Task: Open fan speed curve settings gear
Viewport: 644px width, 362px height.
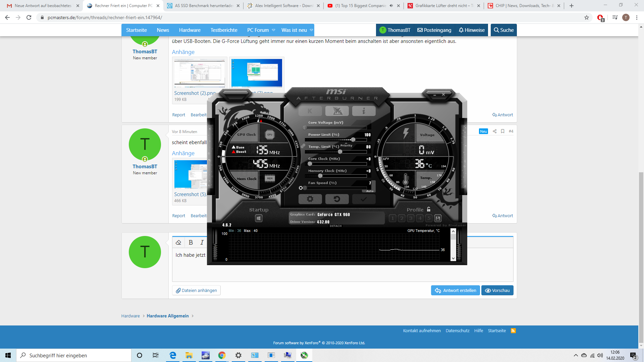Action: (x=301, y=188)
